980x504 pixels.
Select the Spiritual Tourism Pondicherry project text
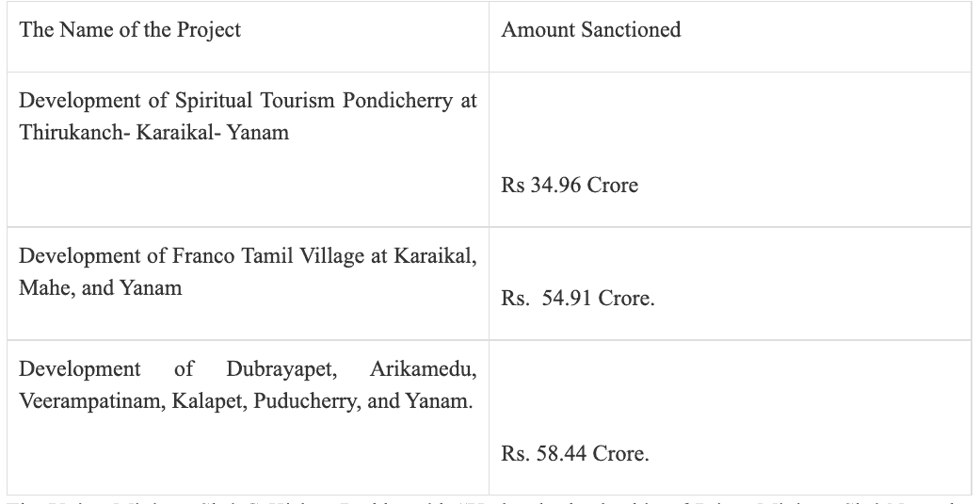pos(248,116)
